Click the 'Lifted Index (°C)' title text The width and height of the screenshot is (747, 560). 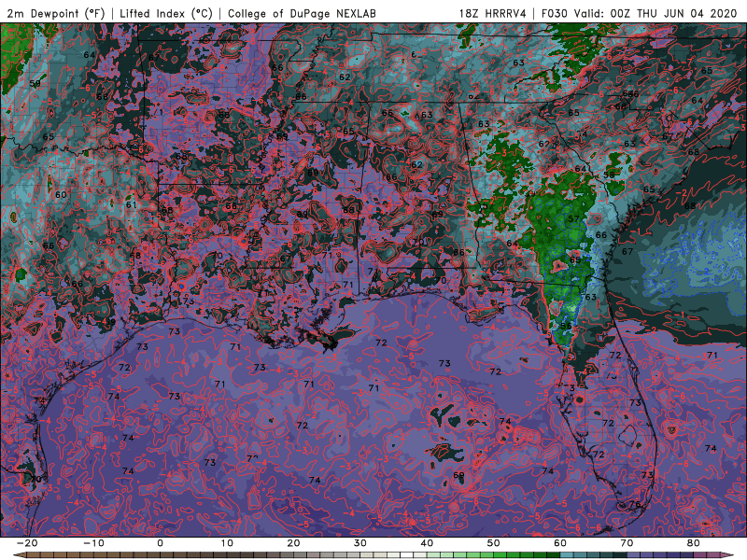166,13
